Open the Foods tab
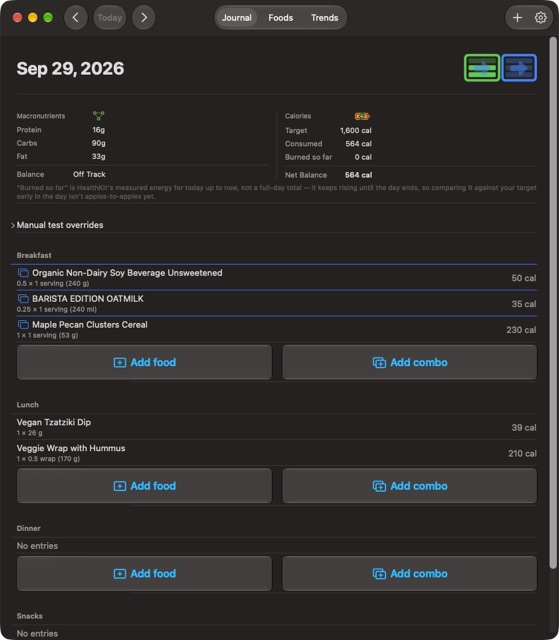The image size is (559, 640). (x=281, y=18)
